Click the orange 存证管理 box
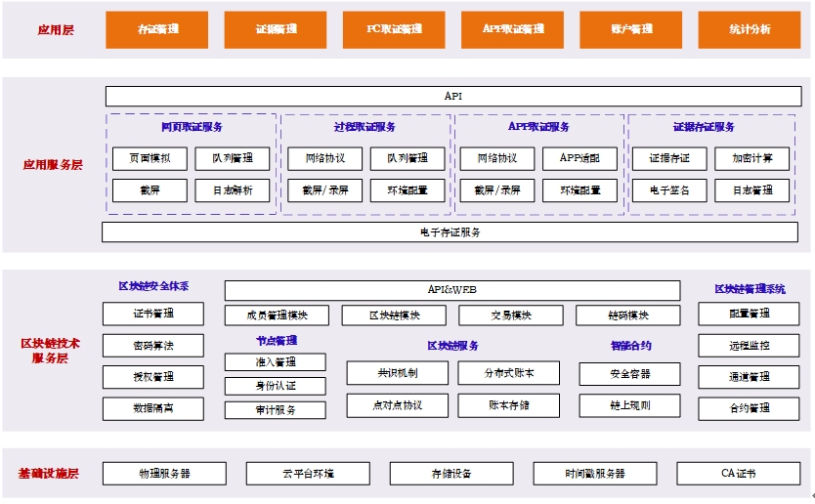Viewport: 815px width, 504px height. pos(157,29)
